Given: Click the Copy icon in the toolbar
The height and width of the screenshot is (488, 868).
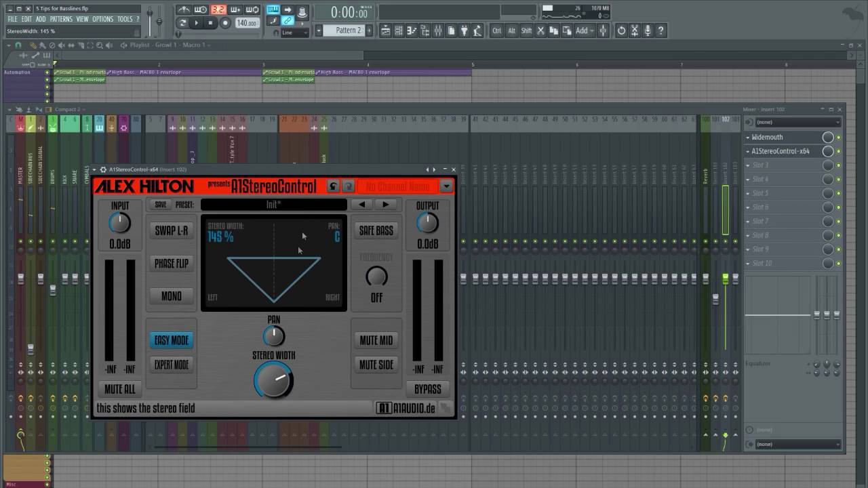Looking at the screenshot, I should tap(554, 30).
